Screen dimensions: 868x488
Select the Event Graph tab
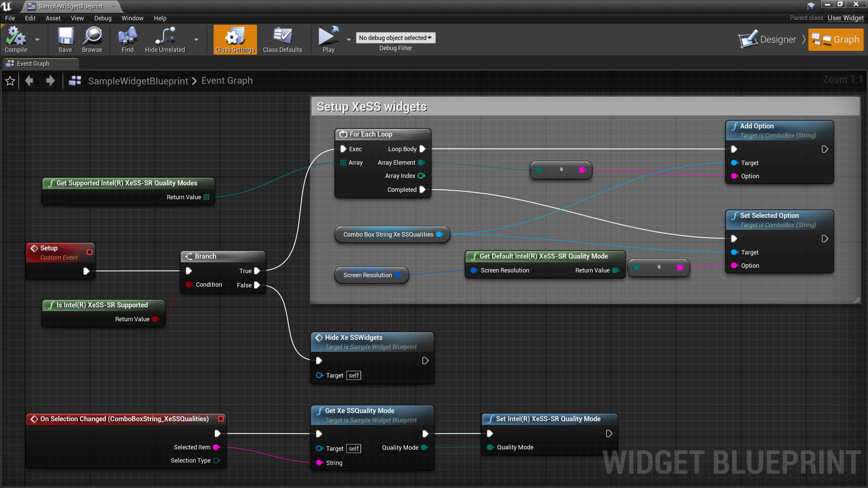click(x=33, y=63)
